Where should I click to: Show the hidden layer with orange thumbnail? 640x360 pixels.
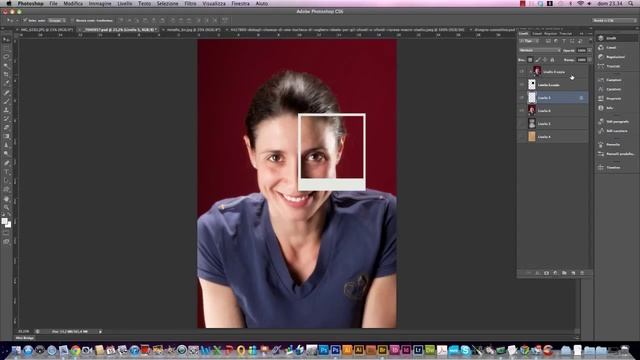[522, 137]
